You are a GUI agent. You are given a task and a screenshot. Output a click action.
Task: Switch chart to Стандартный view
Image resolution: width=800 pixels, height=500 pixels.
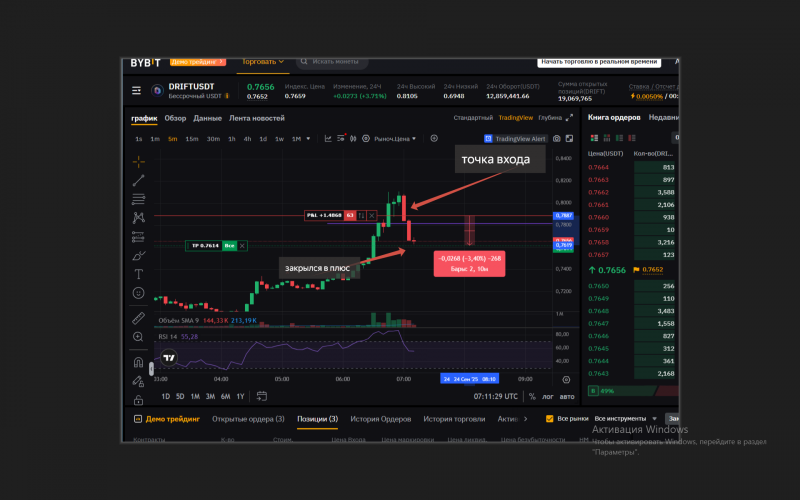(x=473, y=118)
